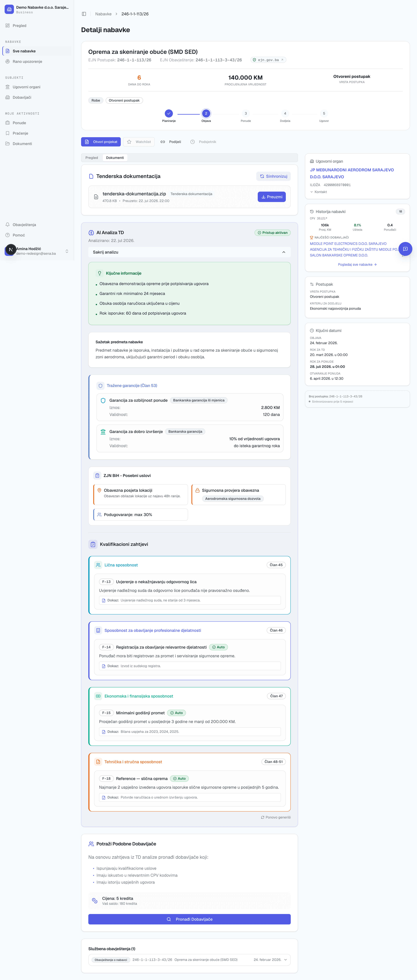Open the ejn.gov.ba external link
Image resolution: width=417 pixels, height=980 pixels.
pyautogui.click(x=268, y=60)
